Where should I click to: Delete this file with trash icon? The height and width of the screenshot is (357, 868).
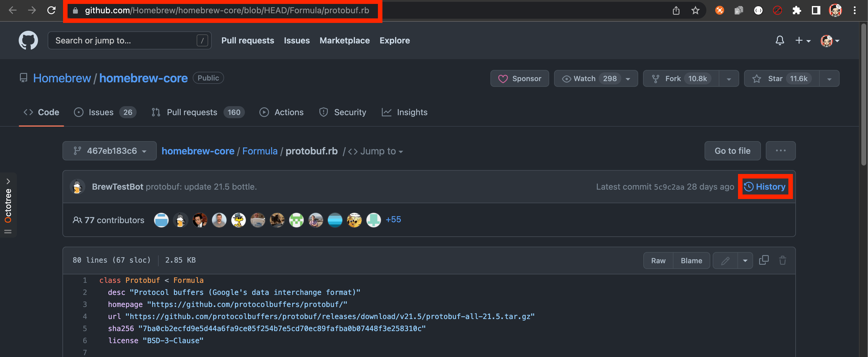782,260
